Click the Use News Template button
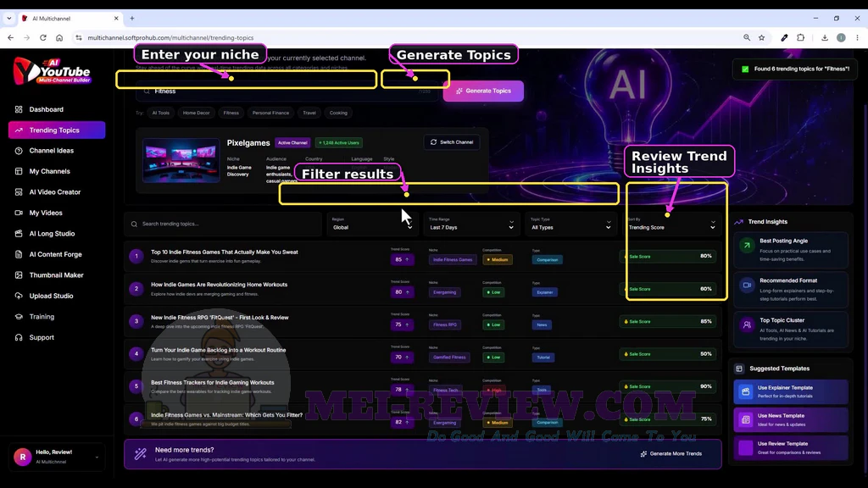868x488 pixels. (x=791, y=420)
